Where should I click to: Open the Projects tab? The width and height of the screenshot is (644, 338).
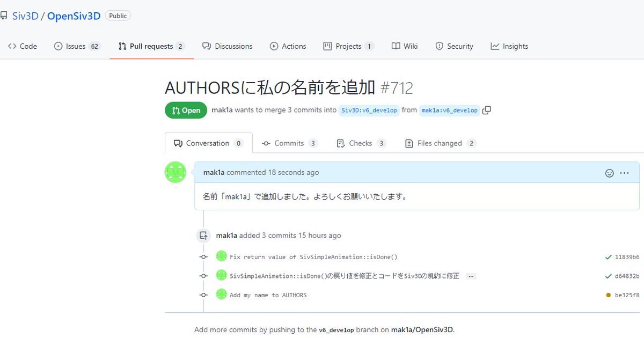[x=348, y=46]
